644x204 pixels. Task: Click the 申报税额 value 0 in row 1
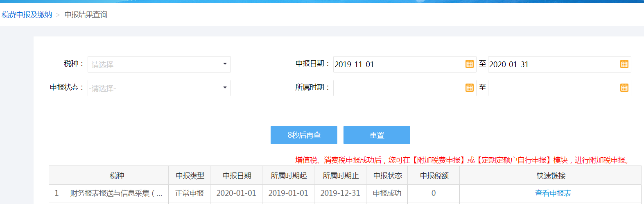pos(434,193)
